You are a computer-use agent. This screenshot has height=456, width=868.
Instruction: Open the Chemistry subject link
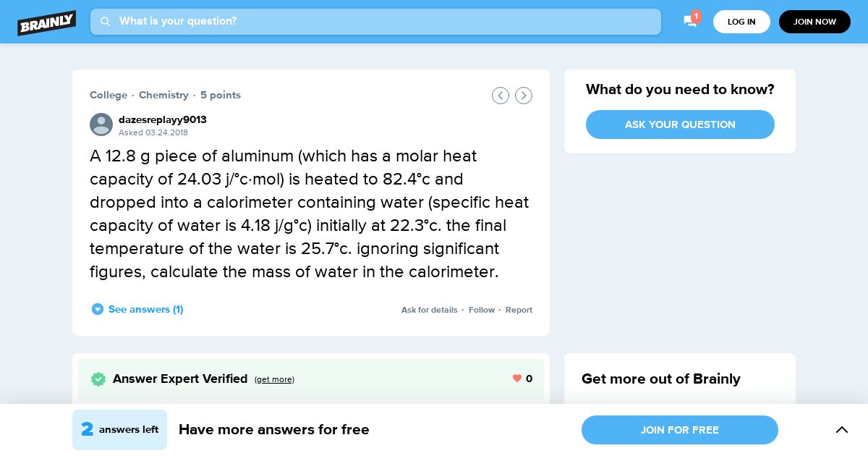pos(163,95)
